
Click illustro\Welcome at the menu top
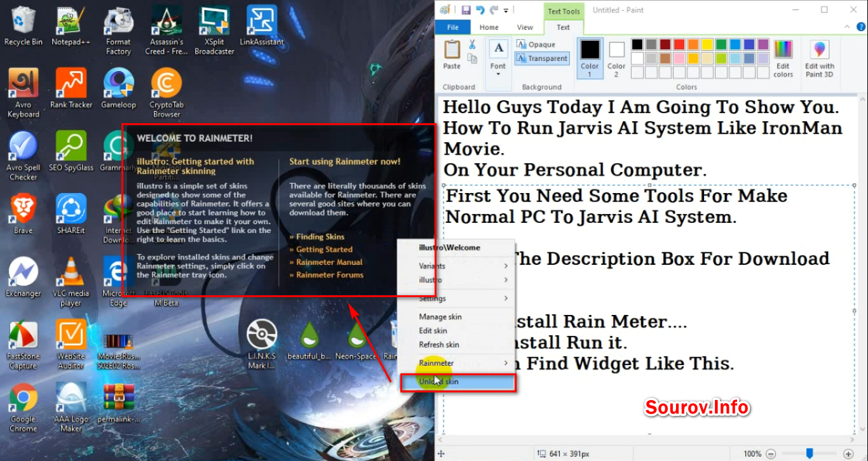pos(449,248)
